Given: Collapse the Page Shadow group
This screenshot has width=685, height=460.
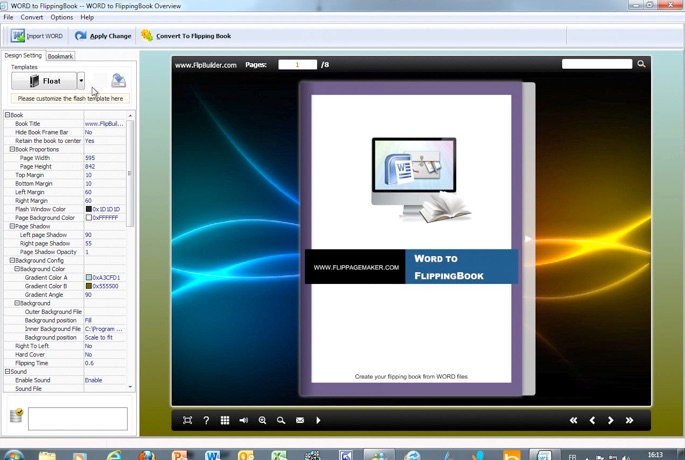Looking at the screenshot, I should 12,226.
